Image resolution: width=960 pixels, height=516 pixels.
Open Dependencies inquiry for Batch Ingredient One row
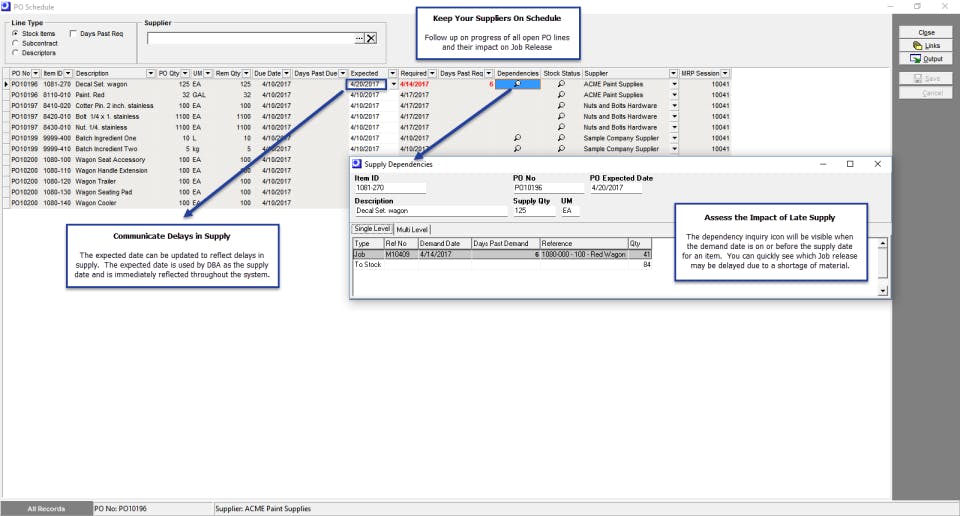click(x=517, y=138)
